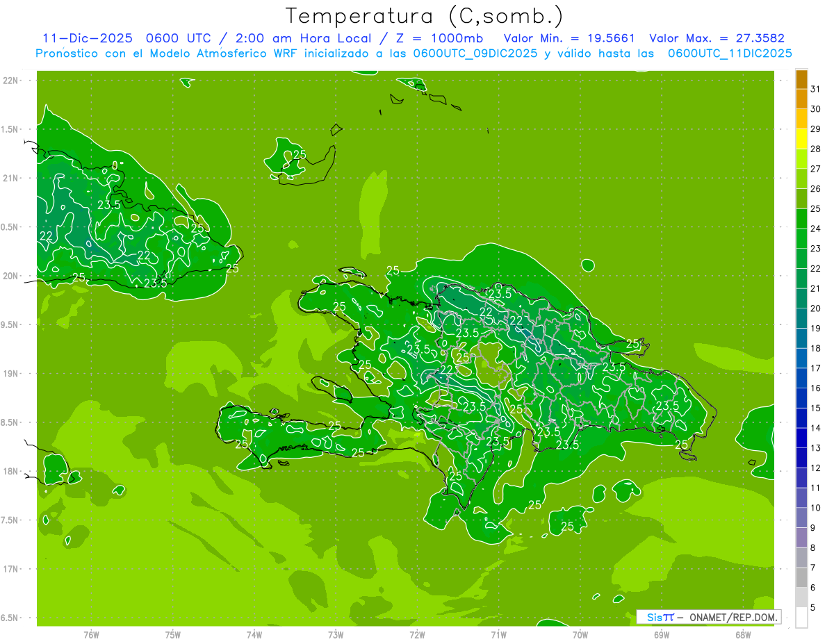Click the '20' label on color legend
The width and height of the screenshot is (834, 644).
816,308
